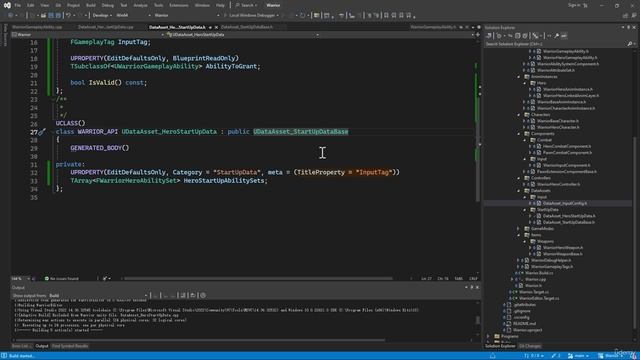This screenshot has width=640, height=360.
Task: Start Local Windows Debugger
Action: 251,16
